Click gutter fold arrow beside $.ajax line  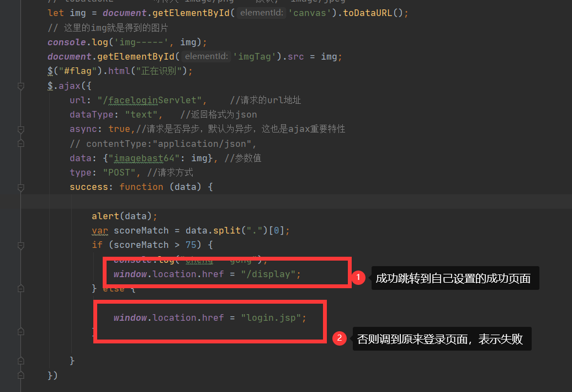click(21, 86)
